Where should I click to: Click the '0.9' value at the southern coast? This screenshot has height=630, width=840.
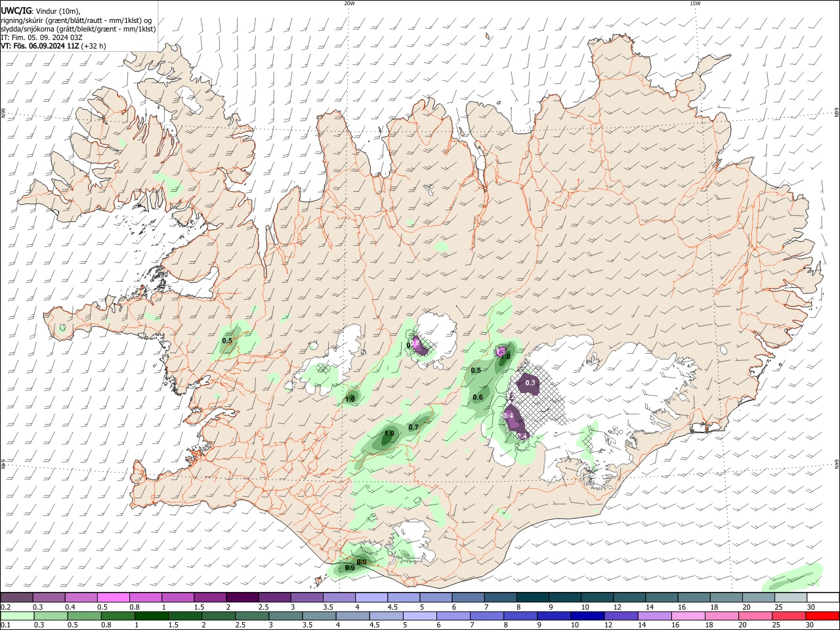pos(350,568)
